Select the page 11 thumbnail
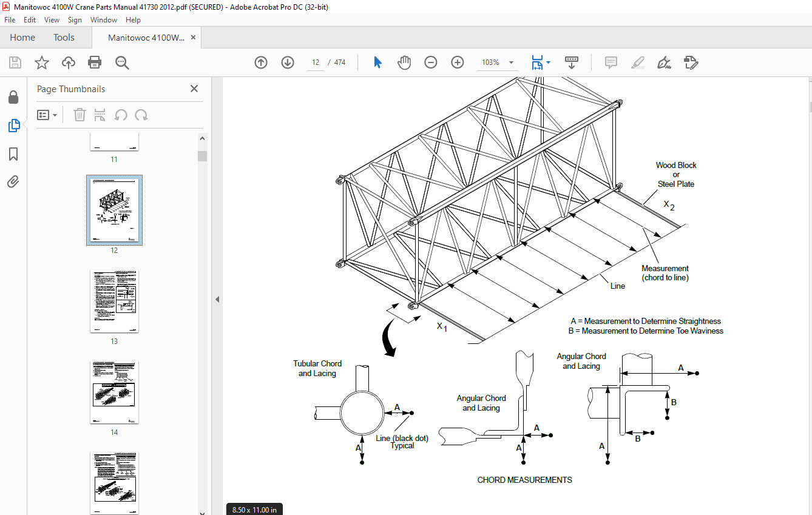The width and height of the screenshot is (812, 515). point(114,142)
